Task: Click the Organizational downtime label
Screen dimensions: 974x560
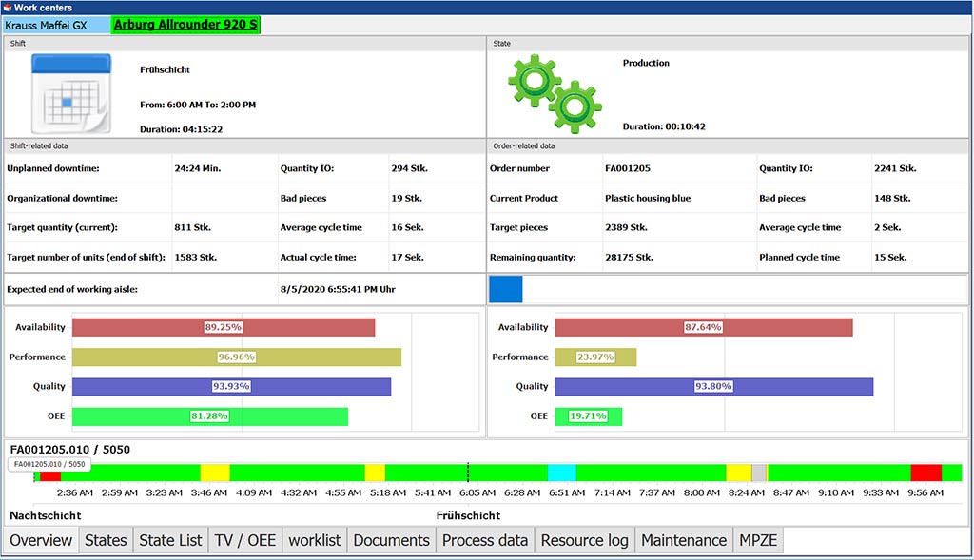Action: point(62,198)
